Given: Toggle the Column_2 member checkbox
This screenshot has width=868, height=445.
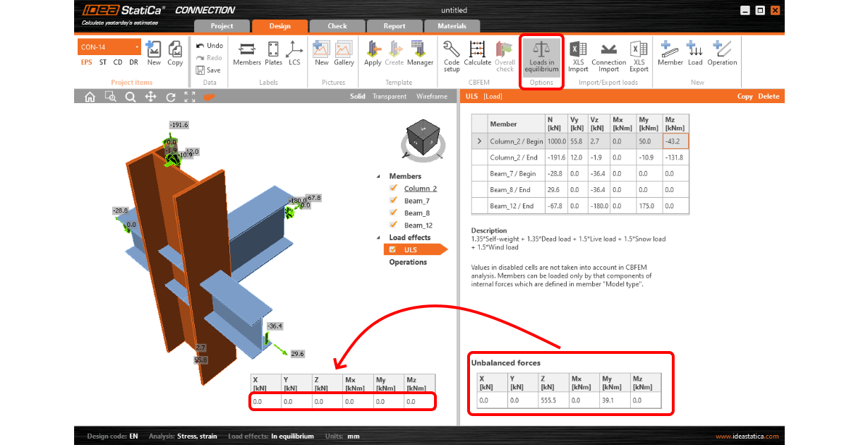Looking at the screenshot, I should coord(394,189).
